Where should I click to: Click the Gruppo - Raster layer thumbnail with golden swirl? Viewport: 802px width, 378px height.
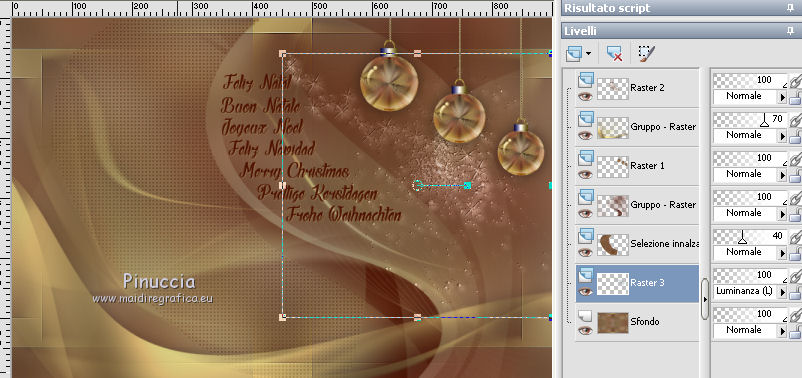pyautogui.click(x=613, y=127)
